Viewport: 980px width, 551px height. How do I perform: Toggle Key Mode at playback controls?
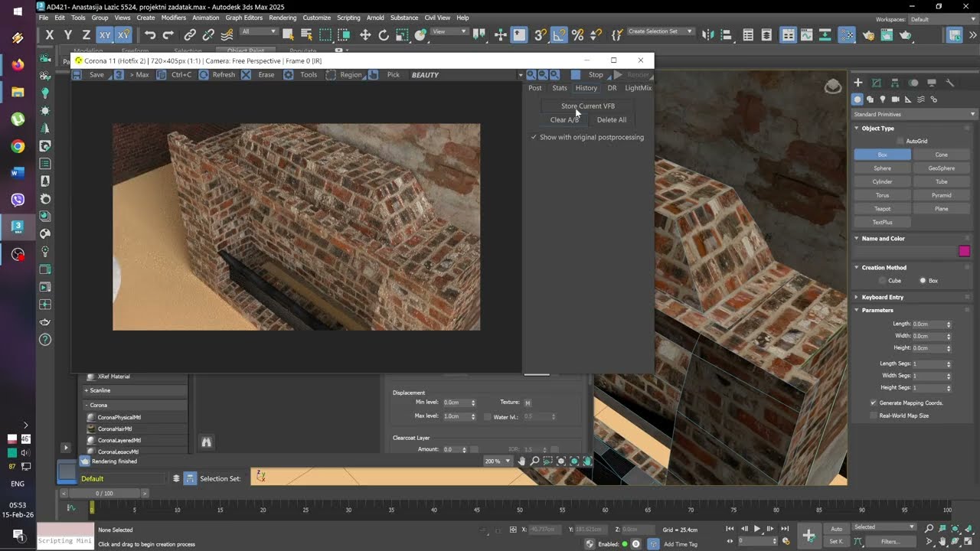coord(730,541)
